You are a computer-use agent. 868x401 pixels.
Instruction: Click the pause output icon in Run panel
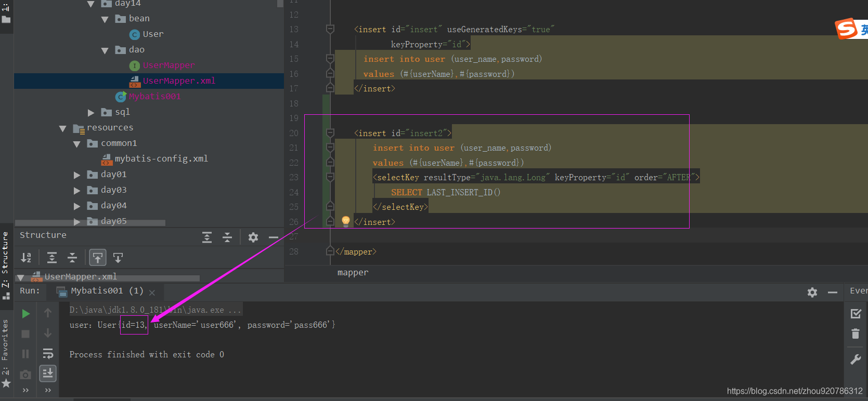pyautogui.click(x=25, y=354)
